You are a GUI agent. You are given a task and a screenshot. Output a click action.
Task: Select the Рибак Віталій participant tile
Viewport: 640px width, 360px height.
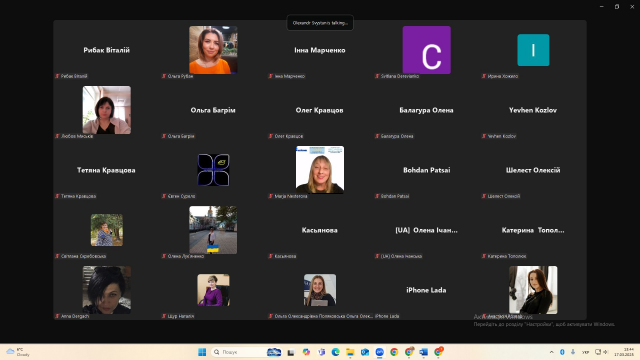point(107,50)
